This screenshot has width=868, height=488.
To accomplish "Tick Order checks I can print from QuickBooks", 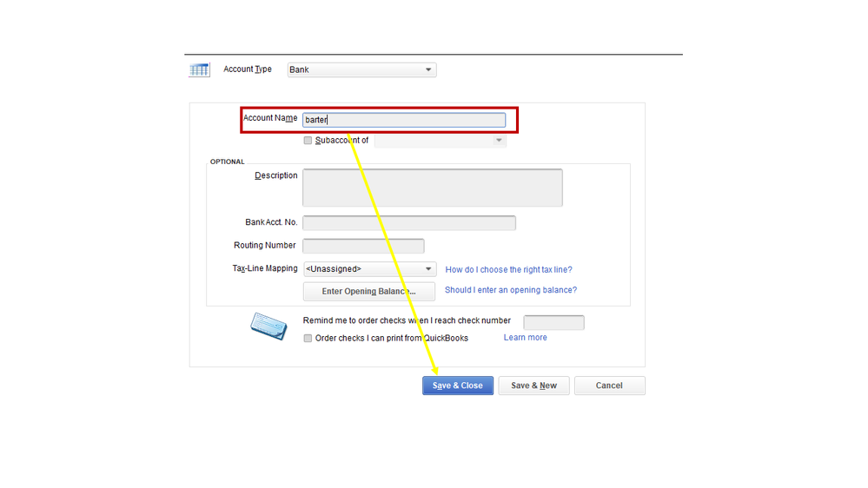I will [308, 338].
